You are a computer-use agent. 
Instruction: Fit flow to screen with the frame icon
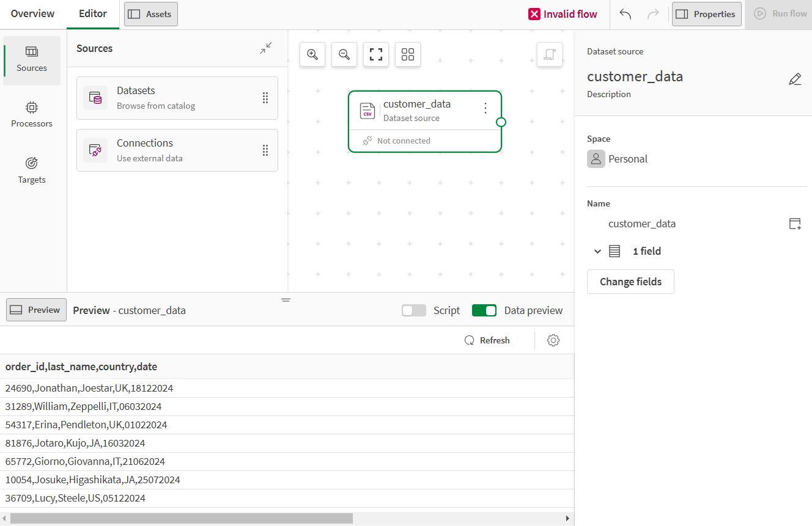[x=376, y=54]
